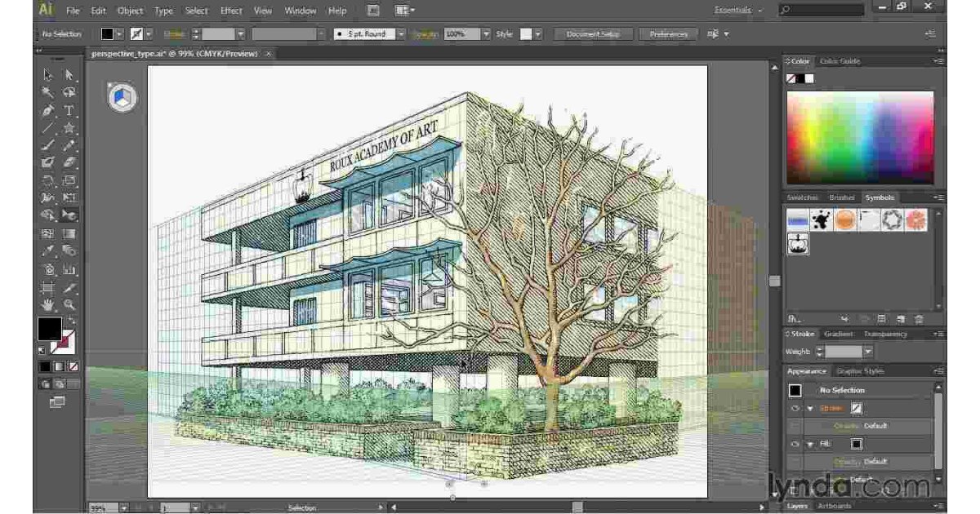The width and height of the screenshot is (980, 514).
Task: Click the perspective plane switching widget
Action: 121,98
